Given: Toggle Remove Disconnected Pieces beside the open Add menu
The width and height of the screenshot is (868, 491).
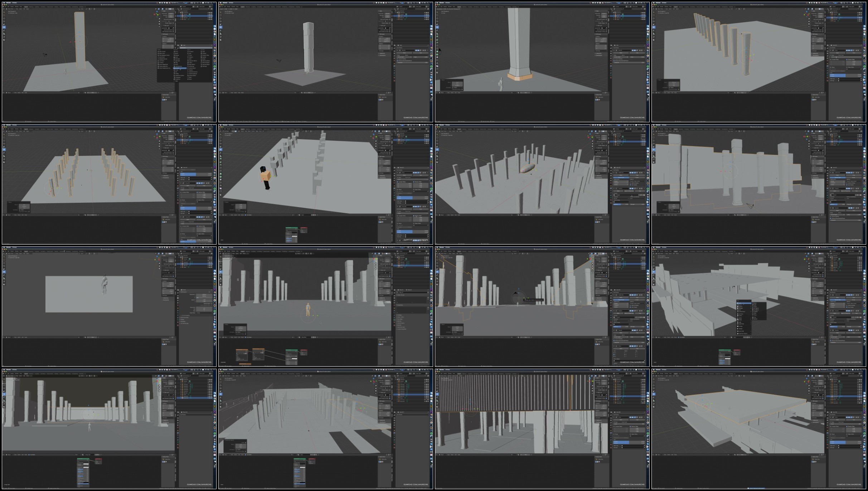Looking at the screenshot, I should point(830,341).
